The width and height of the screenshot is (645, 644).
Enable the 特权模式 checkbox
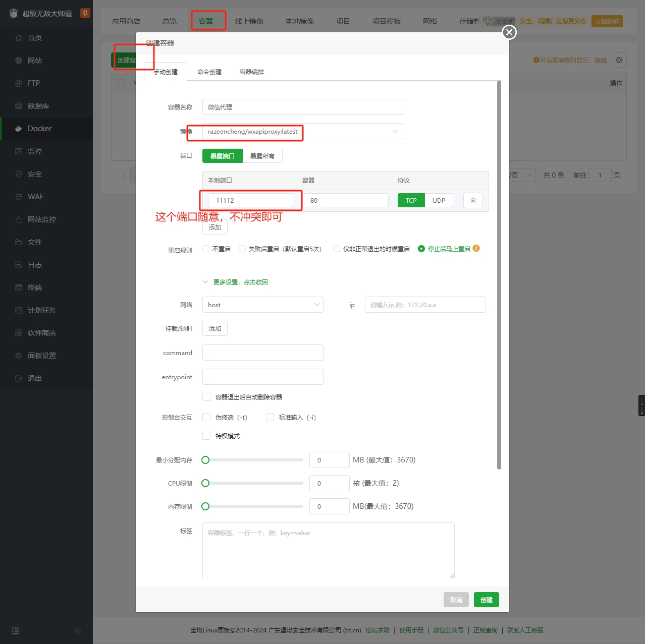click(x=206, y=436)
